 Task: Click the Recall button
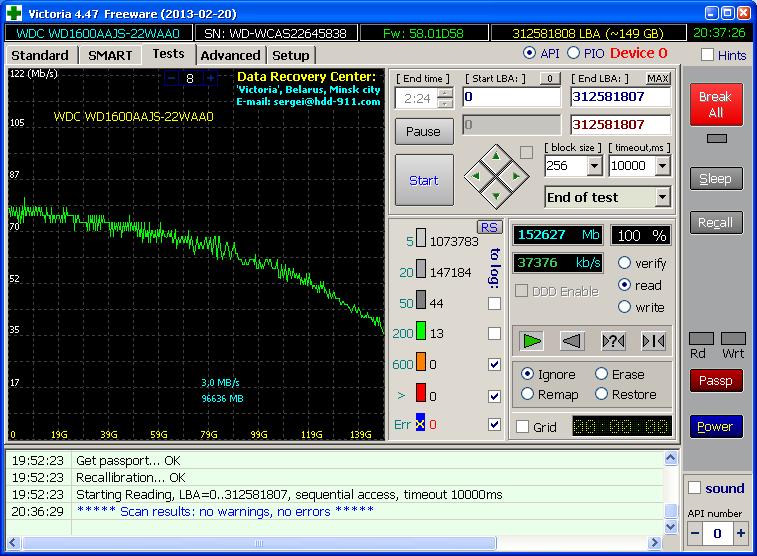point(716,222)
